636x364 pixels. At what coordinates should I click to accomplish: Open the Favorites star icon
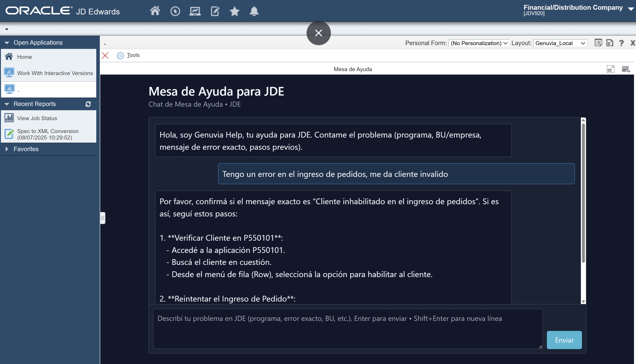pos(234,11)
